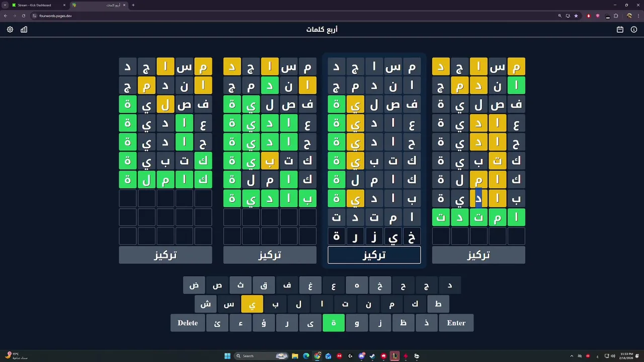Image resolution: width=644 pixels, height=362 pixels.
Task: Open the Windows Start menu
Action: 227,356
